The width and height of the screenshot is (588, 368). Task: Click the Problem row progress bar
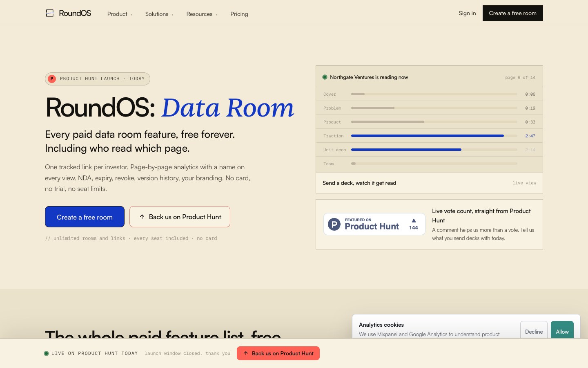pyautogui.click(x=434, y=108)
